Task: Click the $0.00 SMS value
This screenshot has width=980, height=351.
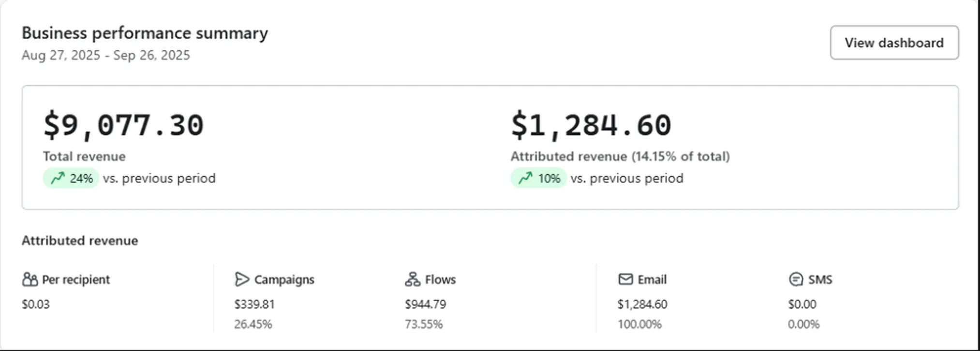Action: pos(802,304)
